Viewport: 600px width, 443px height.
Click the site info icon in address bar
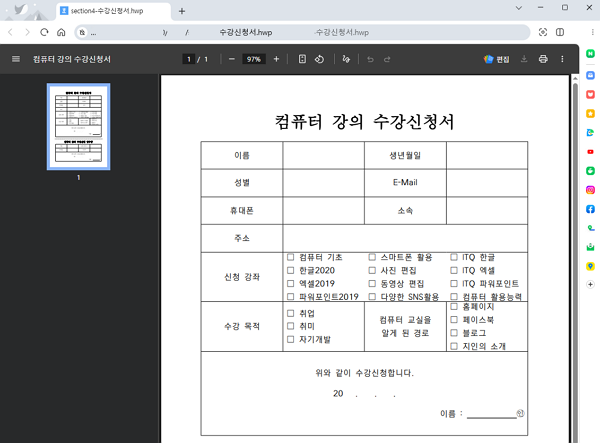click(x=82, y=33)
